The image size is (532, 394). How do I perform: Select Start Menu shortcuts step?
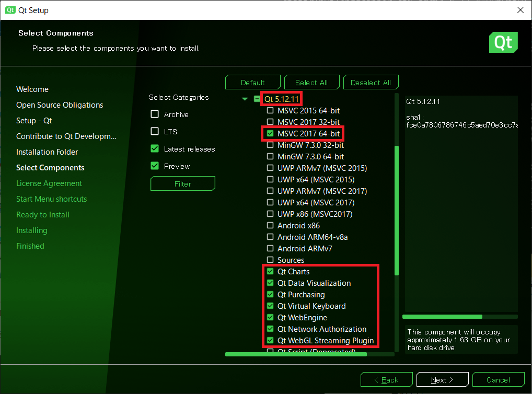pos(52,199)
